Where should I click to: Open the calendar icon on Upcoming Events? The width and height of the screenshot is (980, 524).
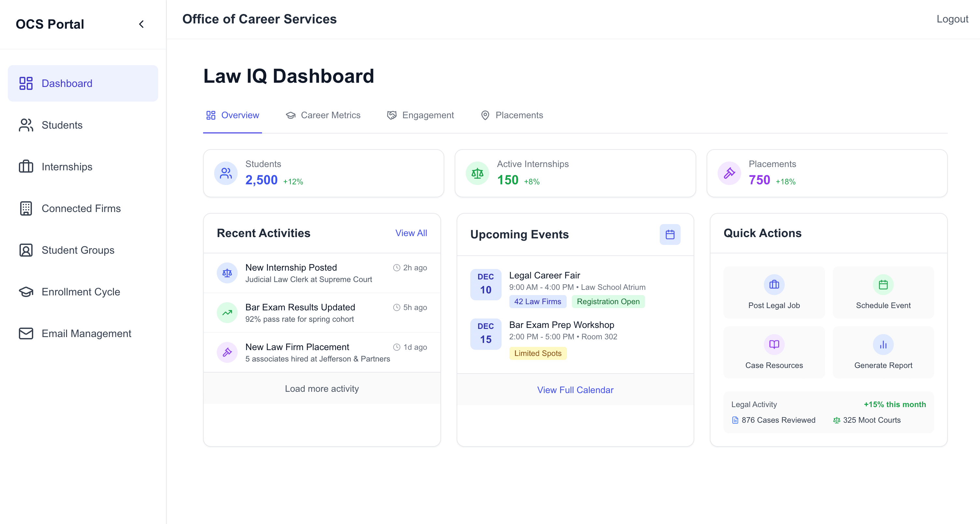[x=670, y=234]
